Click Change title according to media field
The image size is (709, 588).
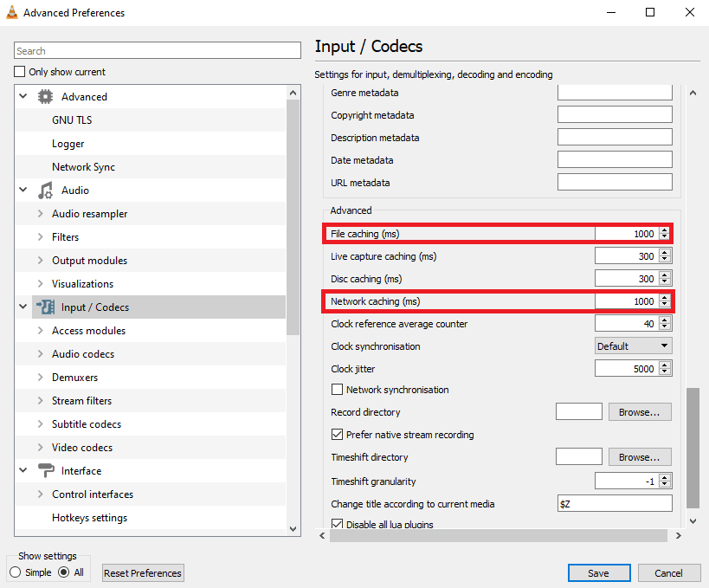coord(615,503)
